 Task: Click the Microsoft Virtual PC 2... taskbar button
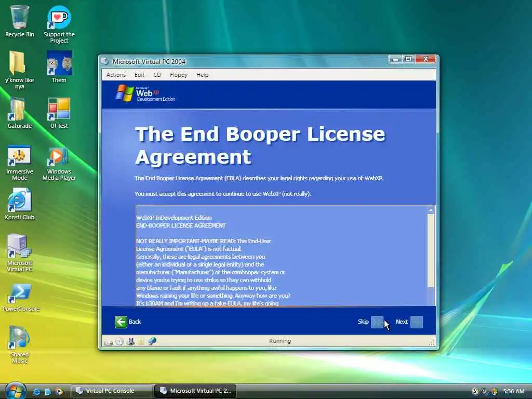[195, 391]
